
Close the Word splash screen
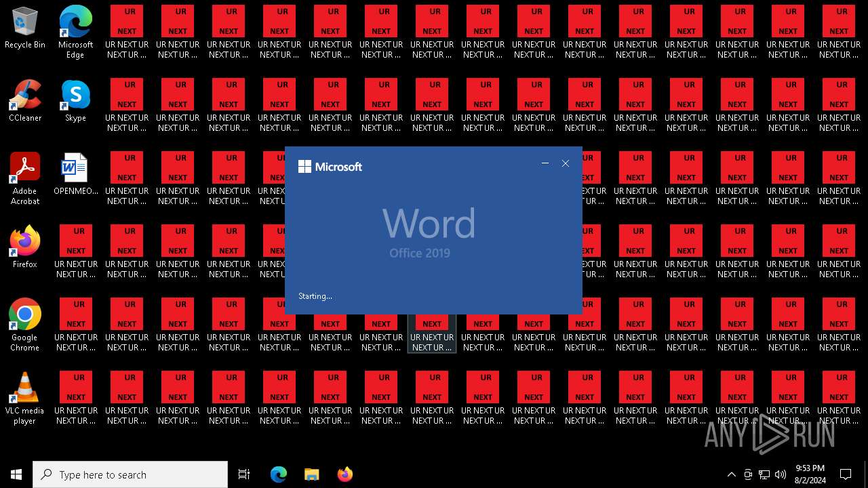566,163
